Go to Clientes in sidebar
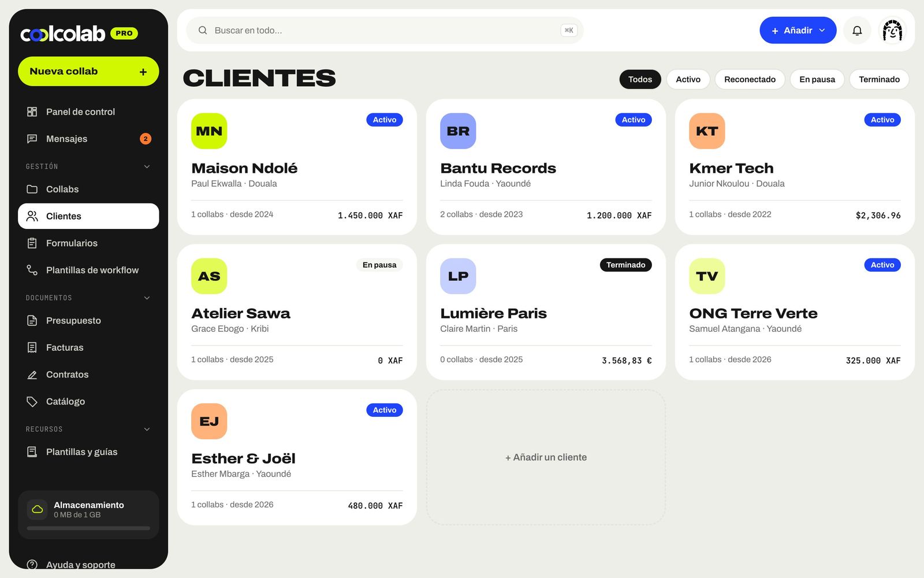The height and width of the screenshot is (578, 924). [88, 216]
